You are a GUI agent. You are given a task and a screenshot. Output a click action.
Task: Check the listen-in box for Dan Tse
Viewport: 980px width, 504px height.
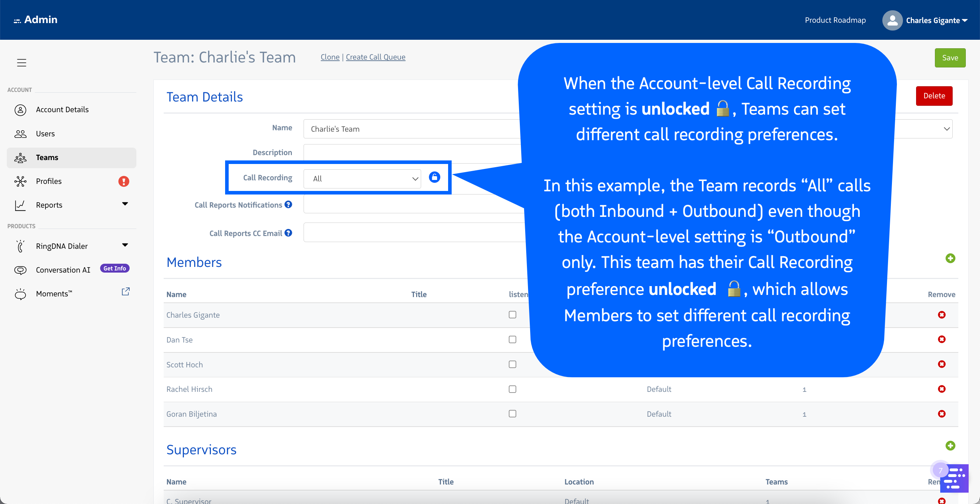512,339
